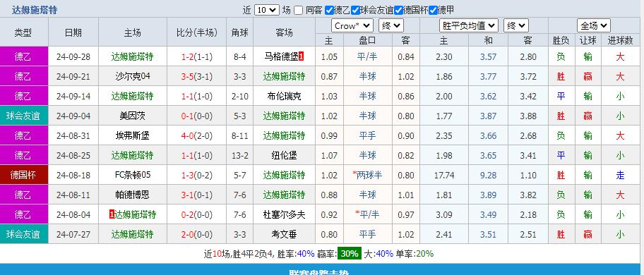Click the 3-1(0-1) score for 帕德博恩
Screen dimensions: 644x275
197,195
